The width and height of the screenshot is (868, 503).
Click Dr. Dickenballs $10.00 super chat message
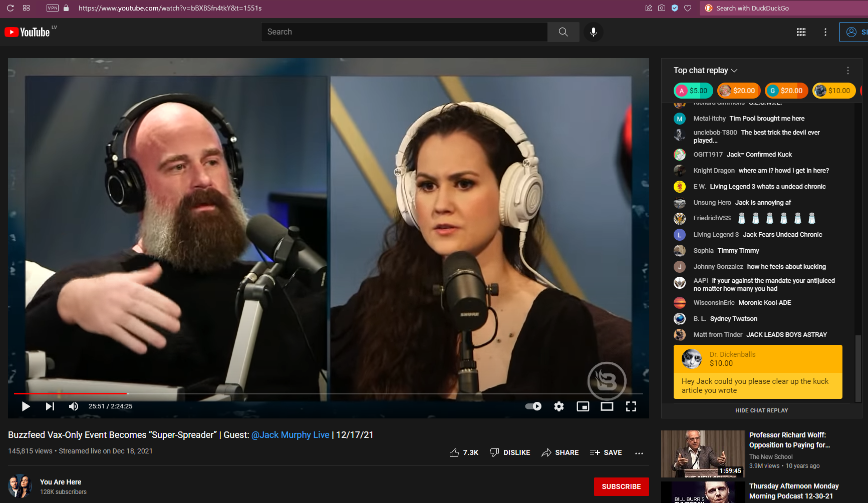click(x=758, y=372)
